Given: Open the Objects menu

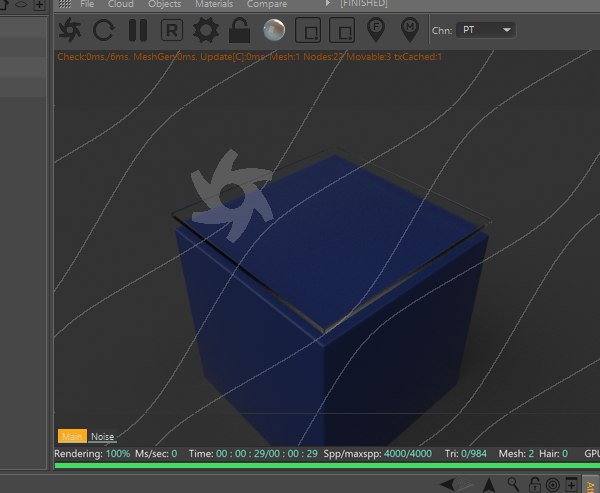Looking at the screenshot, I should click(165, 4).
